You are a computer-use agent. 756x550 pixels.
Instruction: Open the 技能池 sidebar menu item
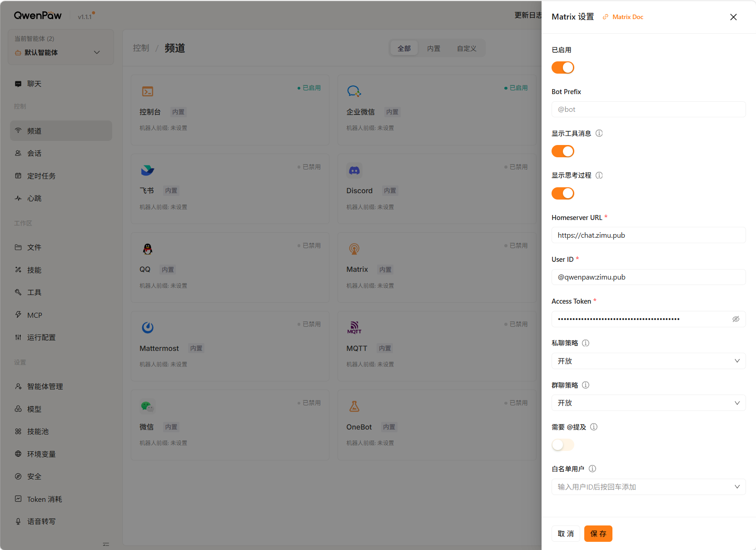tap(61, 431)
